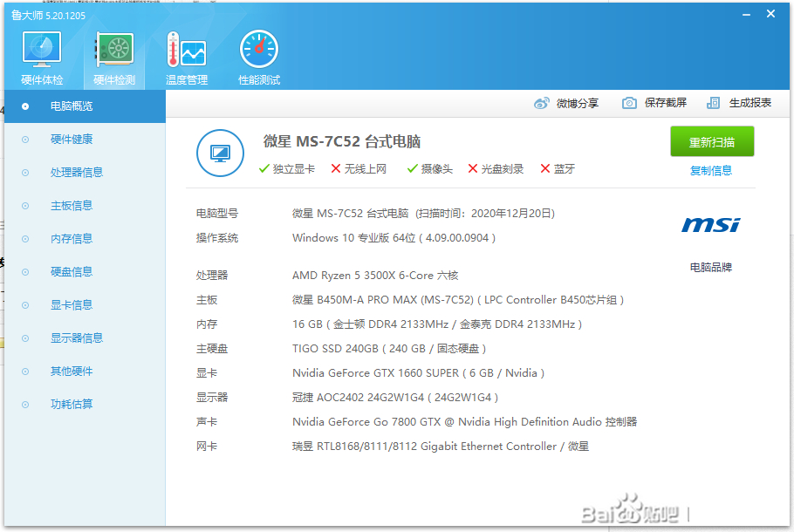Click the 电脑品牌 label under MSI logo
The width and height of the screenshot is (794, 532).
(711, 267)
